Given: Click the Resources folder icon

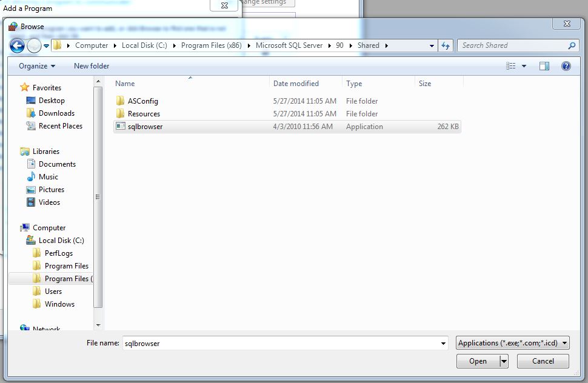Looking at the screenshot, I should [120, 113].
